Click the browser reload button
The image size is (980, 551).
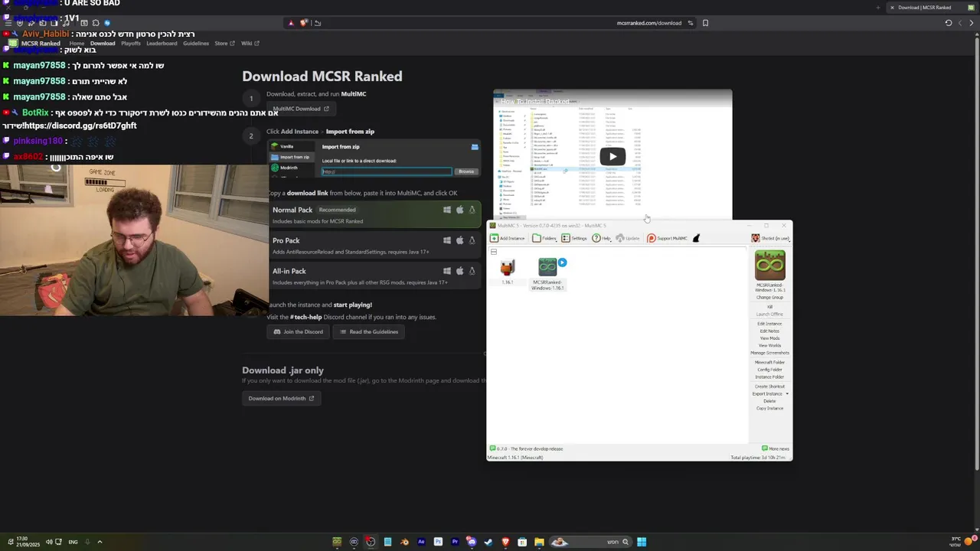[x=948, y=23]
